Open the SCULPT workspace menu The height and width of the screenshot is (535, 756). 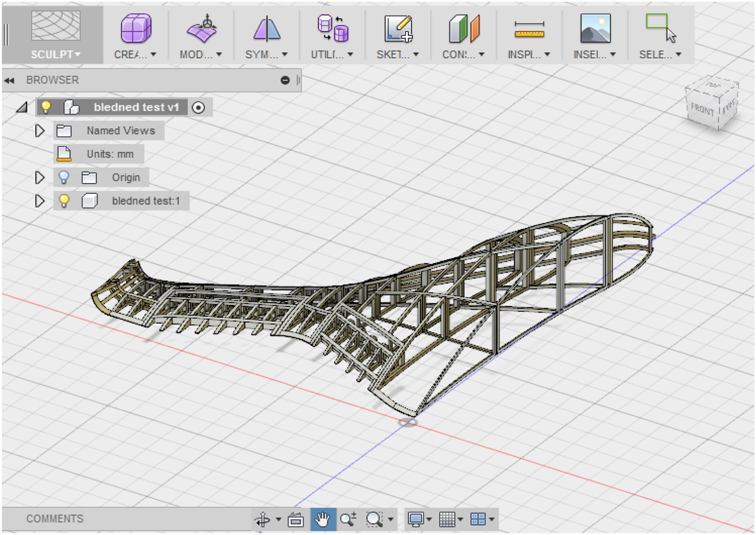55,55
